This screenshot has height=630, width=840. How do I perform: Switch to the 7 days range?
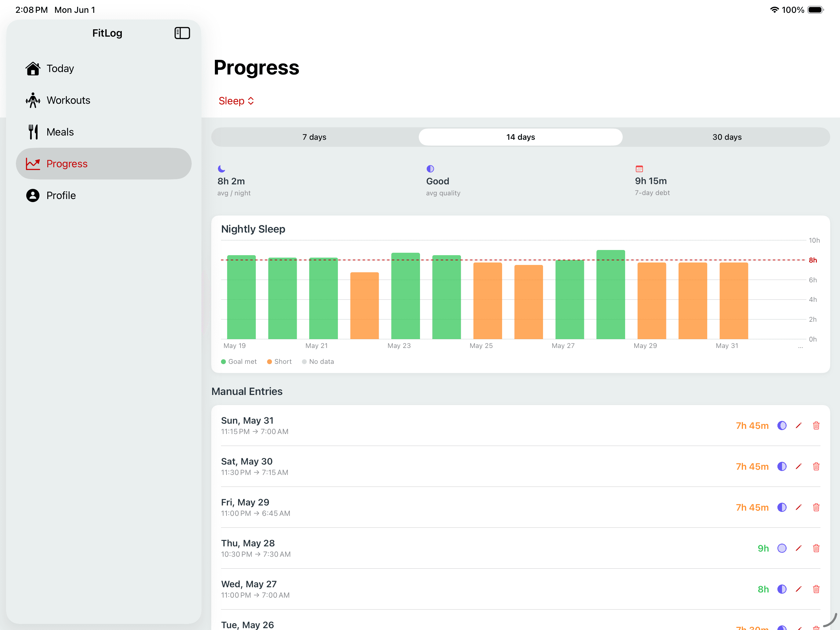coord(314,137)
